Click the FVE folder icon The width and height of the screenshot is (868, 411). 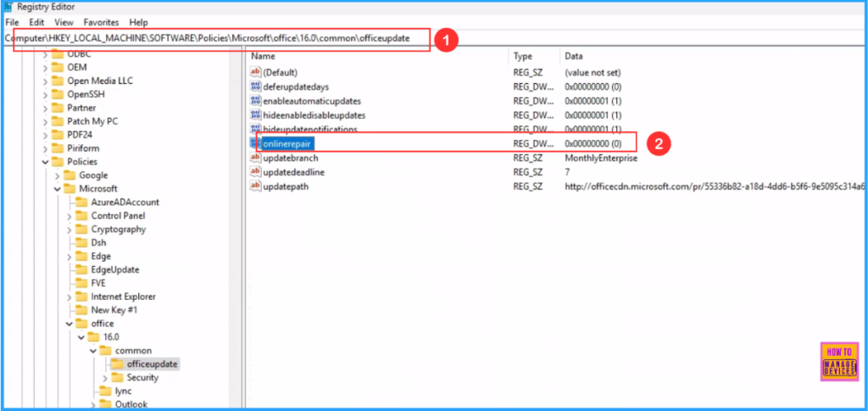coord(81,283)
